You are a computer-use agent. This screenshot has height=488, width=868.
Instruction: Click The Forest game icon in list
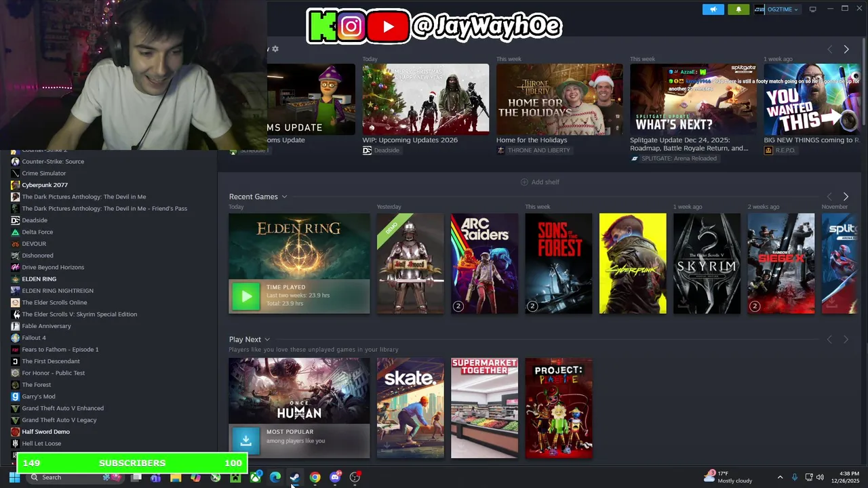point(15,385)
